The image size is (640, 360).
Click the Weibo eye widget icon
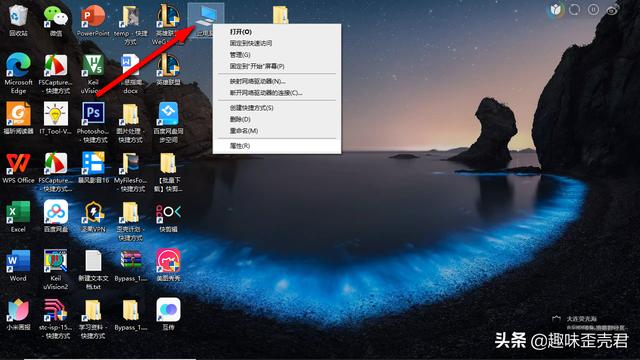(612, 10)
